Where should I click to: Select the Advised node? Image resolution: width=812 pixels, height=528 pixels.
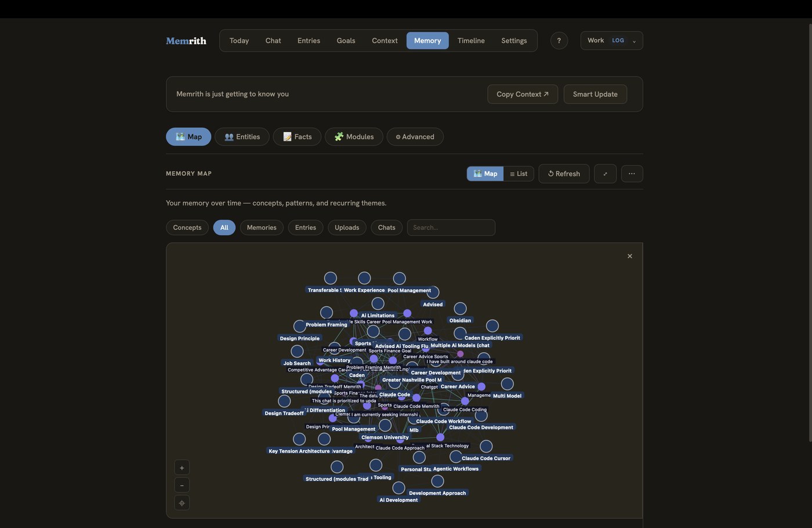point(433,292)
